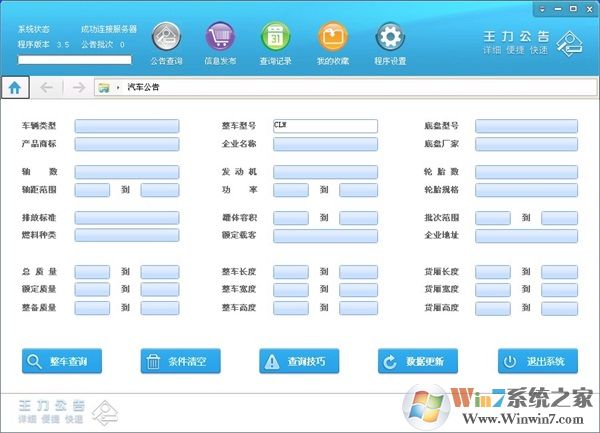Image resolution: width=600 pixels, height=433 pixels.
Task: Focus the 总质量 start field
Action: pyautogui.click(x=92, y=272)
